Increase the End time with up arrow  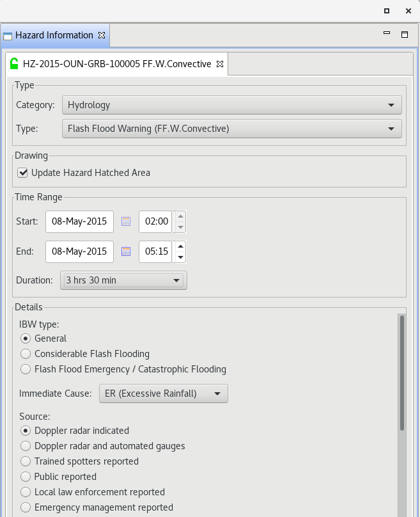[x=180, y=246]
